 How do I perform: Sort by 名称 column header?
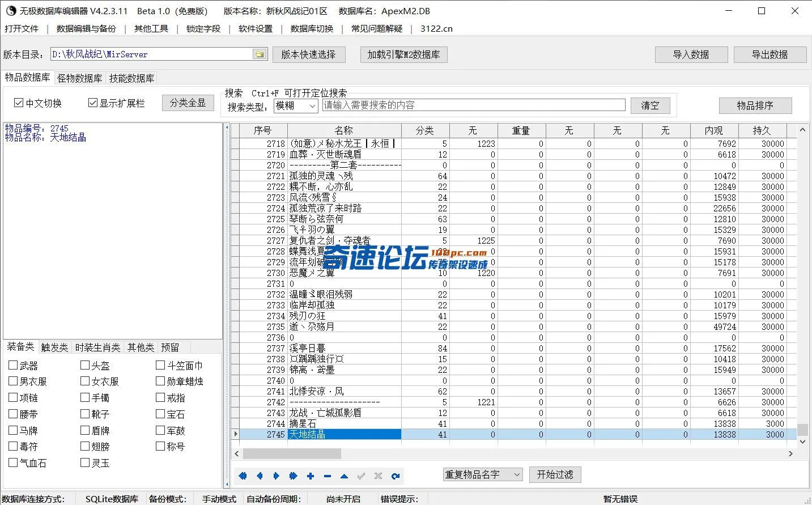(344, 130)
